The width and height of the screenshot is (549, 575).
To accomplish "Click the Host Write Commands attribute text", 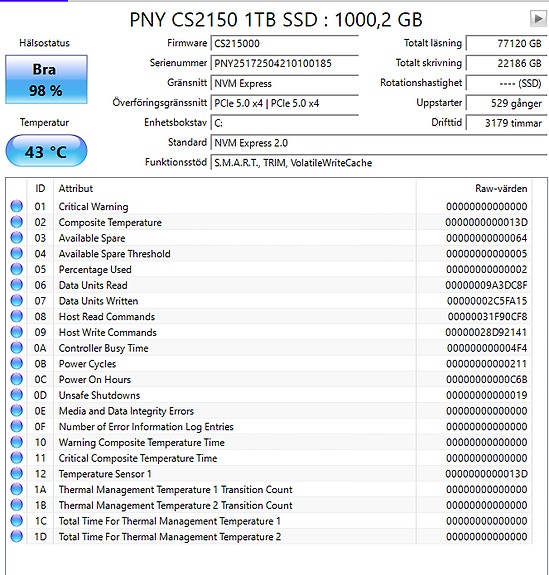I will (107, 332).
